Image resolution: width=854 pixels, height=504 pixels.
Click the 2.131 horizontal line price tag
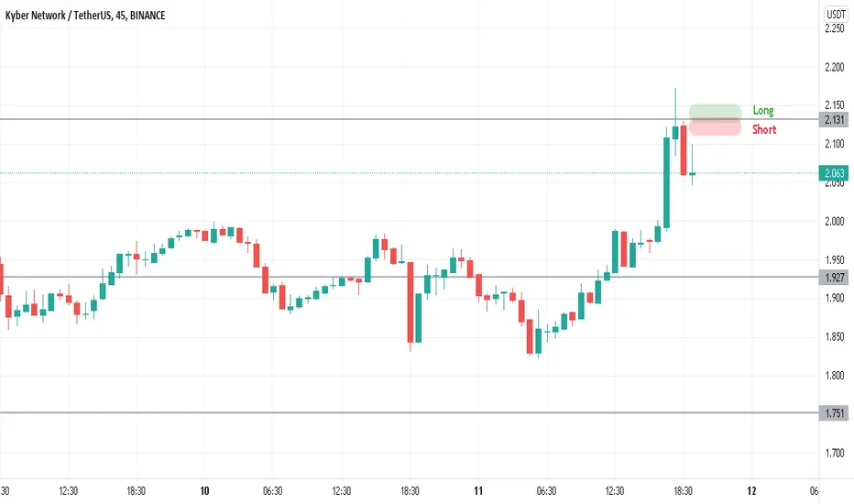click(x=834, y=120)
